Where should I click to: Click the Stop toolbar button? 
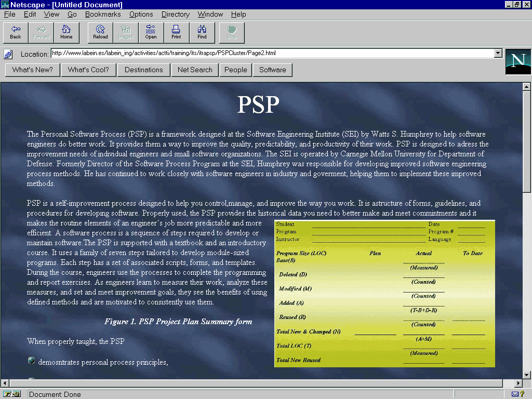pos(232,33)
